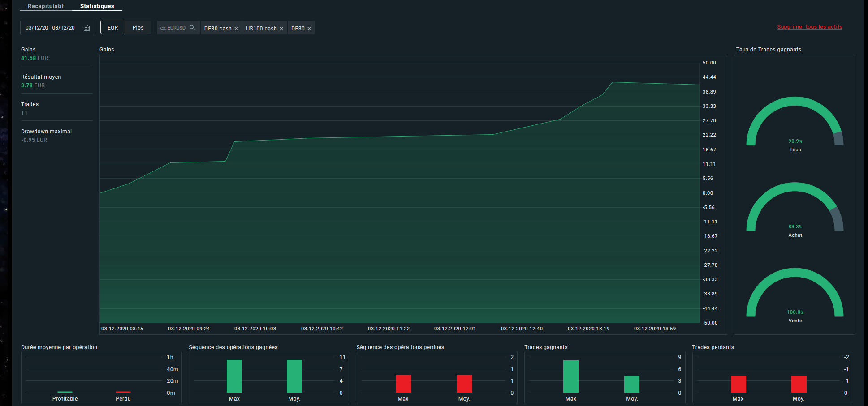Click the green Max bar in Trades gagnants
This screenshot has height=406, width=868.
click(570, 376)
